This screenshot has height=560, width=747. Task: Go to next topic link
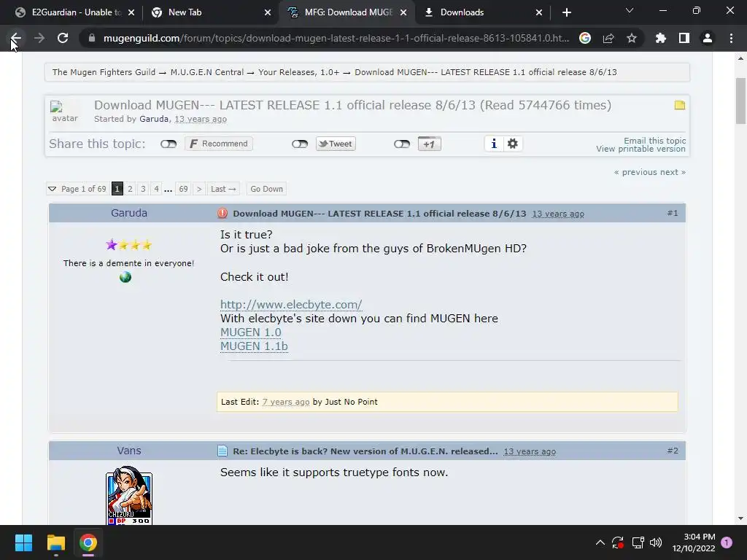click(x=673, y=172)
